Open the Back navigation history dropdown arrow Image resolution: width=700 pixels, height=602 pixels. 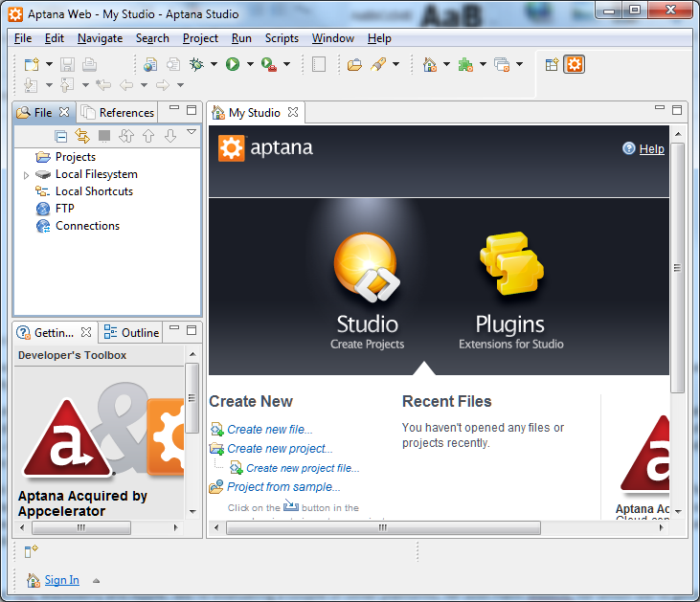144,85
